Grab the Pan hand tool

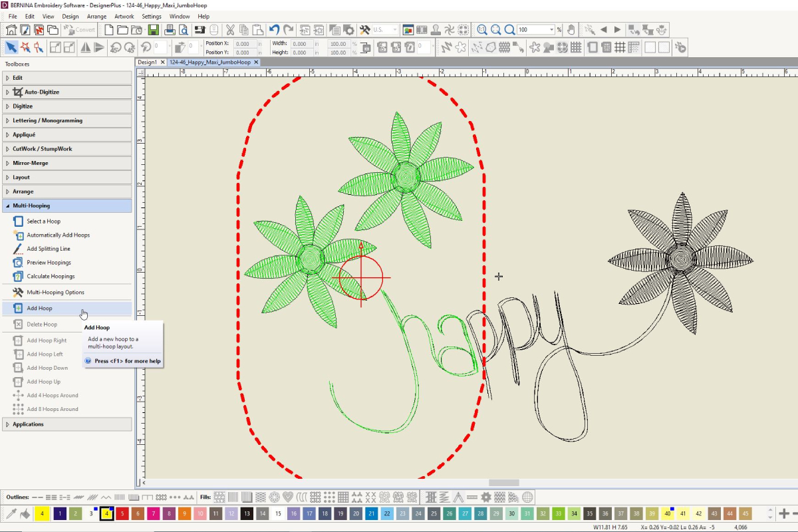572,29
